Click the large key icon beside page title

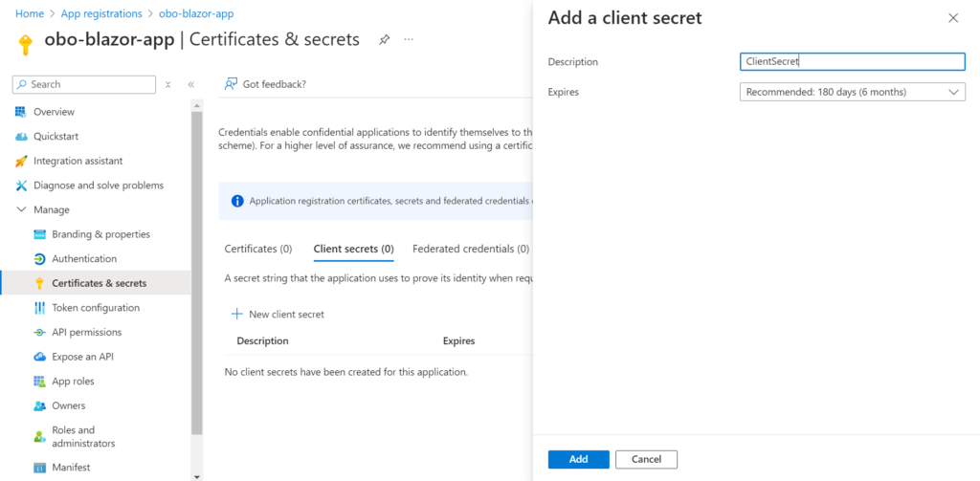tap(25, 45)
